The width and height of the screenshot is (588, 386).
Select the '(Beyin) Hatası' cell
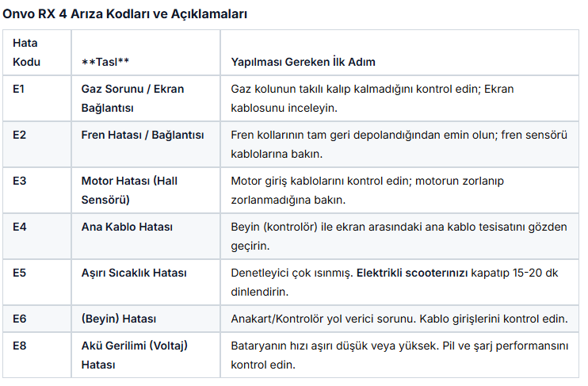tap(118, 319)
